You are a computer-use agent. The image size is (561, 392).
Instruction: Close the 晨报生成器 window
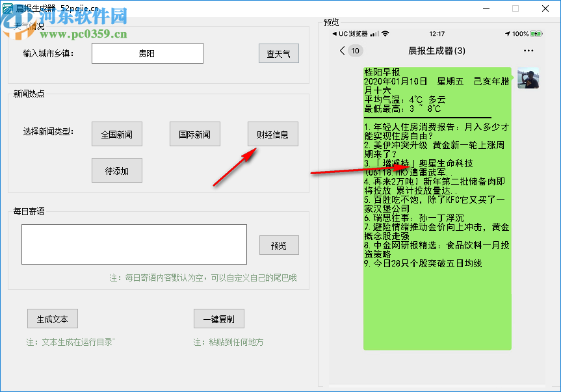tap(545, 8)
